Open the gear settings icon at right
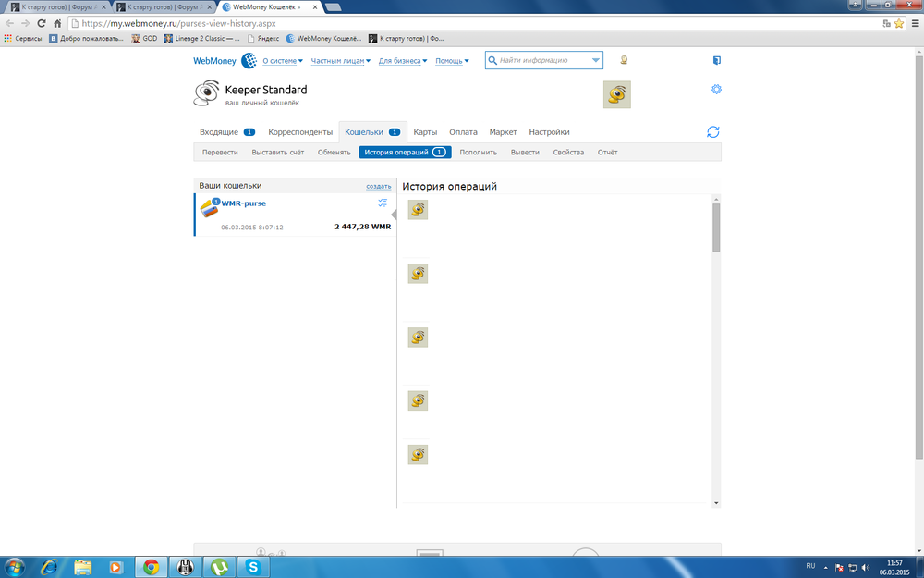The height and width of the screenshot is (578, 924). pos(716,90)
